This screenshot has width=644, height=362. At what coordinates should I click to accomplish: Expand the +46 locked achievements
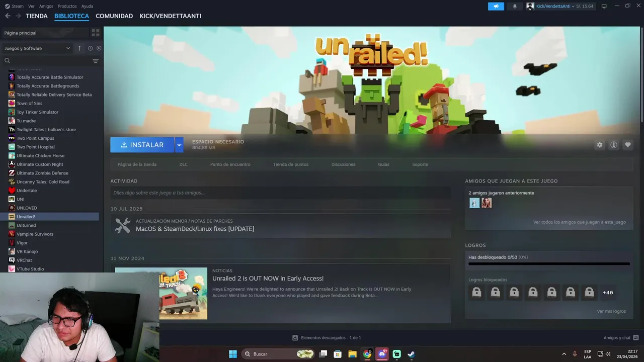click(x=608, y=293)
